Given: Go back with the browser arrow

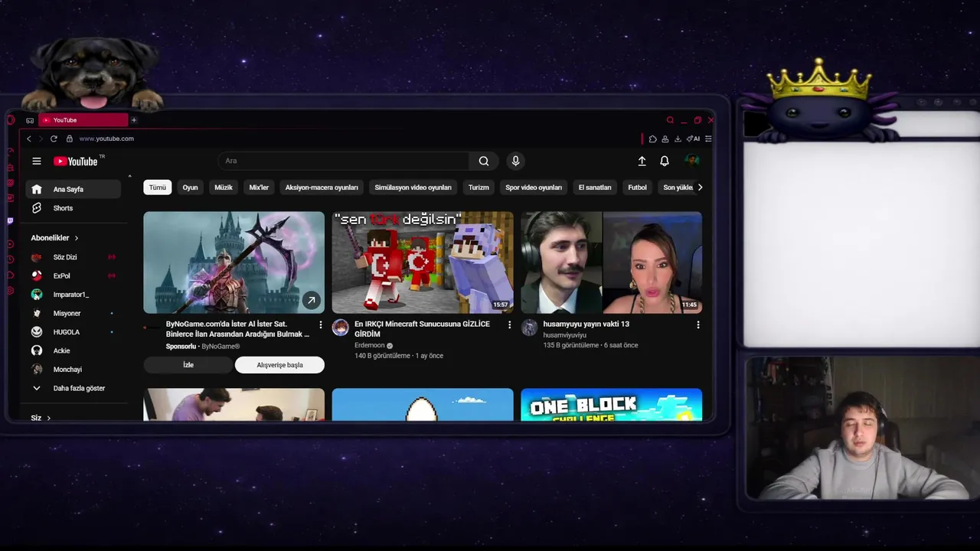Looking at the screenshot, I should (29, 139).
